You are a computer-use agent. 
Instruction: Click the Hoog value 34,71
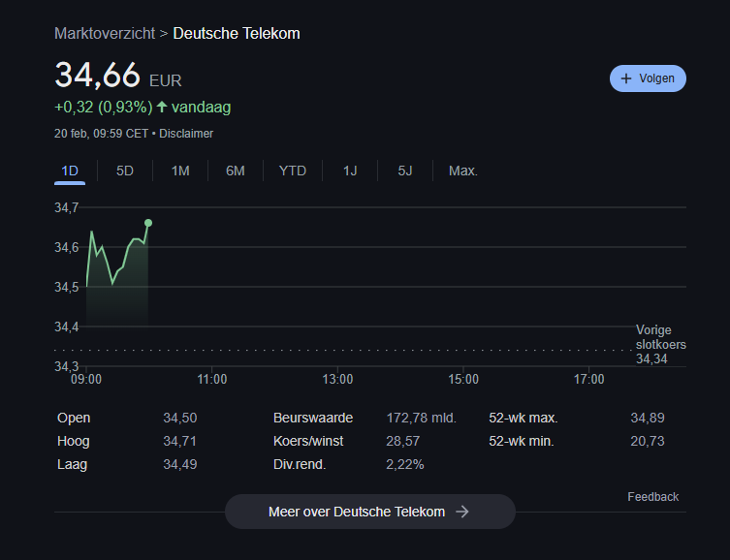(x=179, y=442)
